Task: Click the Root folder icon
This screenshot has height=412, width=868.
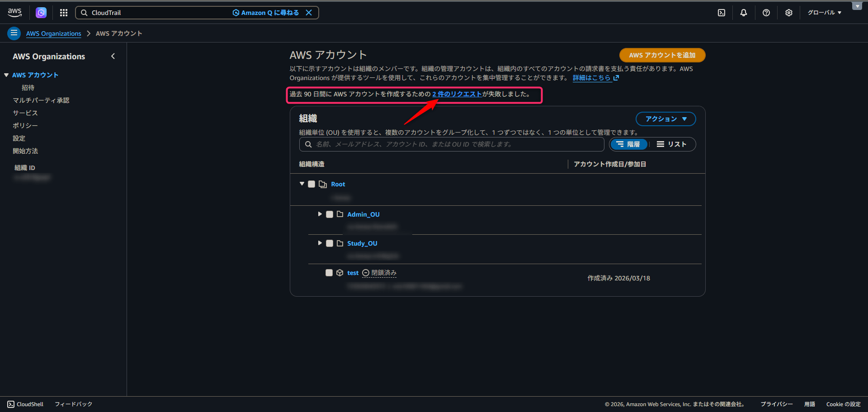Action: click(x=323, y=184)
